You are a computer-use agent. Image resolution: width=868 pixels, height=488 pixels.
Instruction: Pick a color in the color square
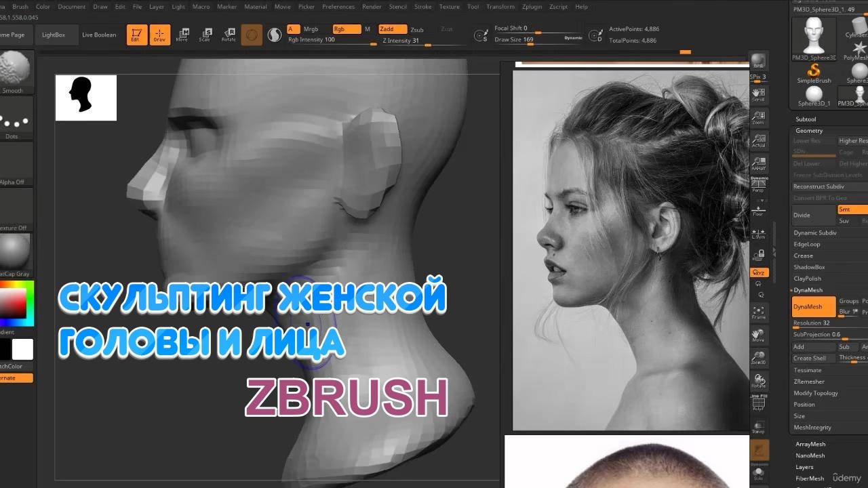tap(13, 303)
